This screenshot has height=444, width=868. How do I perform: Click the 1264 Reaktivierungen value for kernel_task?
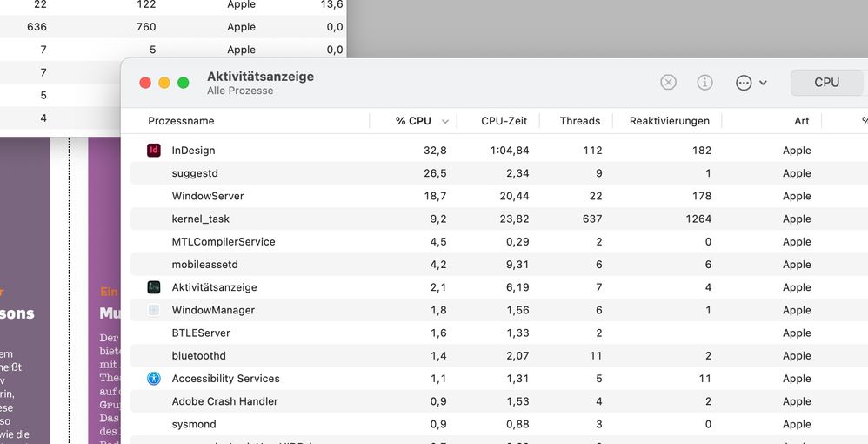[x=698, y=219]
